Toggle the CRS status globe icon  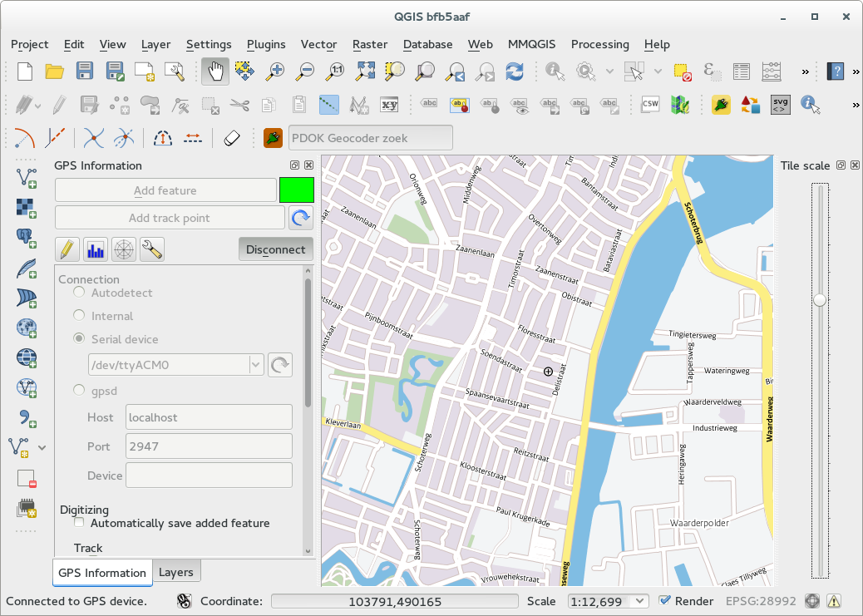coord(811,601)
